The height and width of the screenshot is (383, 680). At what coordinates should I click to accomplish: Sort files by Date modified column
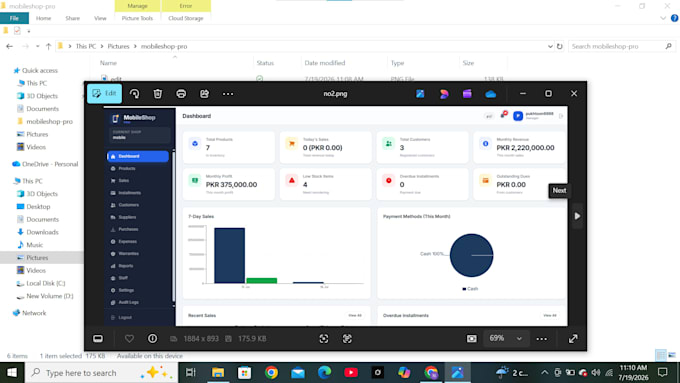[325, 63]
